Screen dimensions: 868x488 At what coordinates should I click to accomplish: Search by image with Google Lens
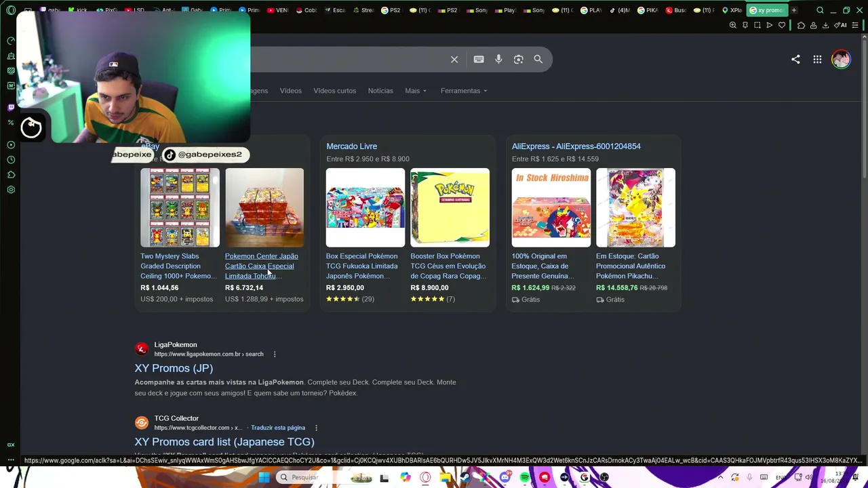[x=518, y=60]
